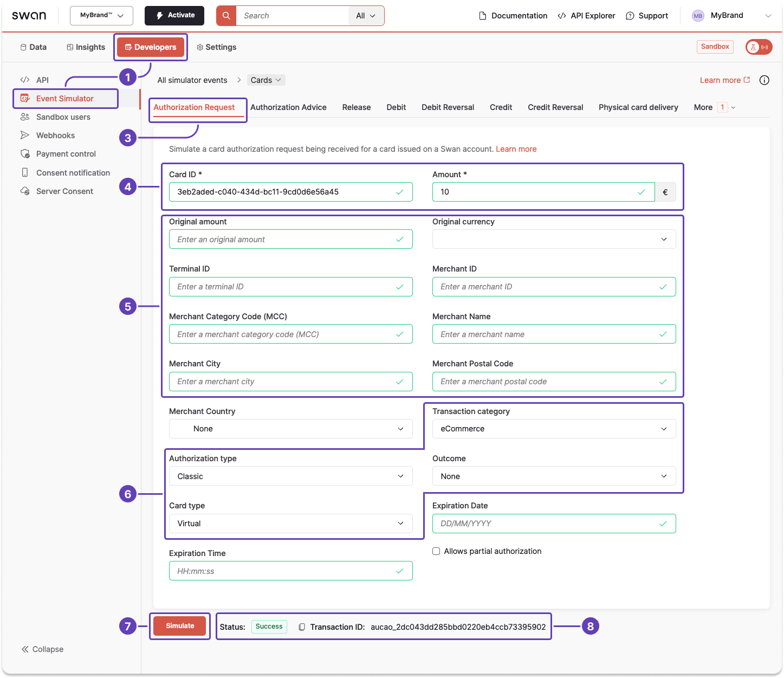Select the Server Consent sidebar icon
Screen dimensions: 784x678
coord(25,191)
